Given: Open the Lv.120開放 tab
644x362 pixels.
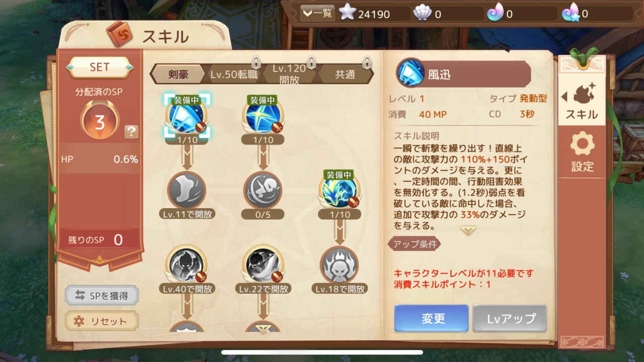Looking at the screenshot, I should pyautogui.click(x=289, y=74).
